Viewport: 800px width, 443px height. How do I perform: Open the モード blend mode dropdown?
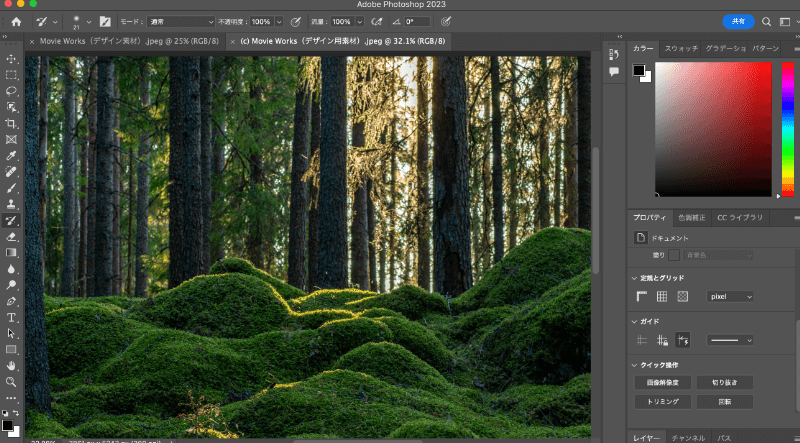(x=181, y=21)
